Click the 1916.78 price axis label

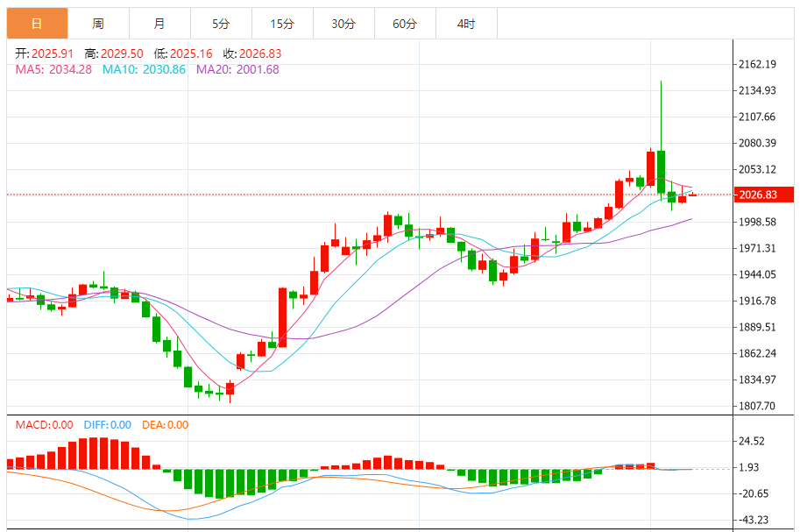pyautogui.click(x=757, y=301)
